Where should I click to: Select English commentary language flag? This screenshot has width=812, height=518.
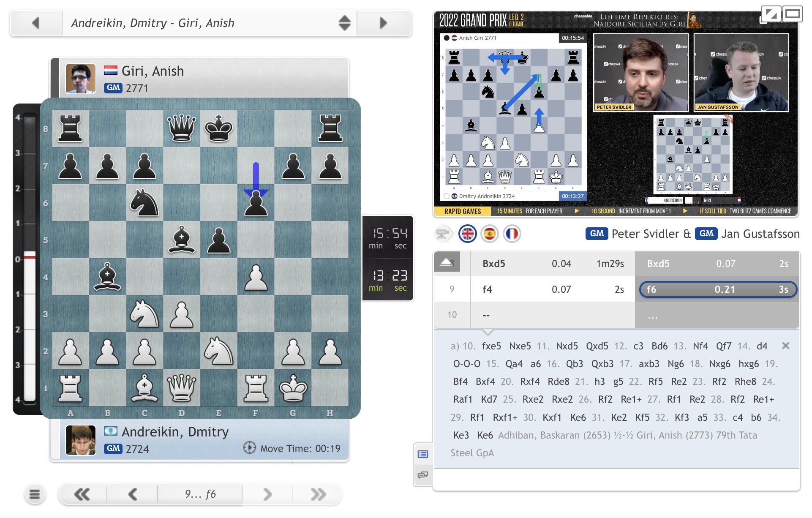tap(467, 234)
